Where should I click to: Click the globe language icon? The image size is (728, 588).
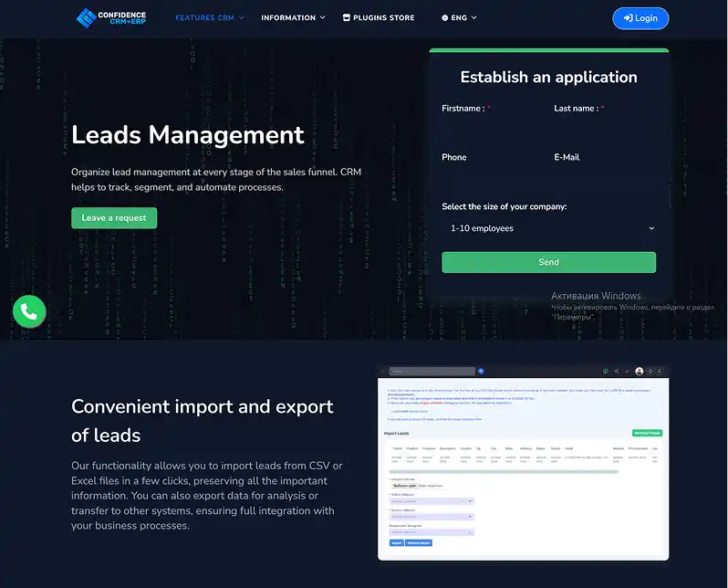[444, 17]
